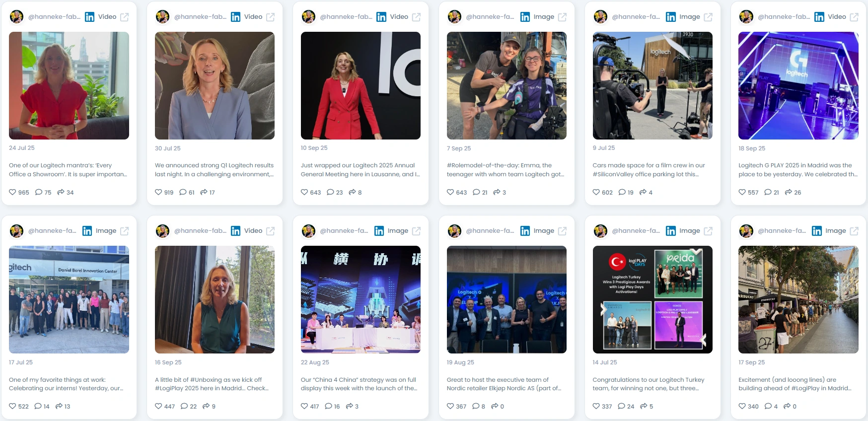Click text "Congratulations to our Logitech Turkey"
Viewport: 868px width, 421px height.
click(x=649, y=380)
